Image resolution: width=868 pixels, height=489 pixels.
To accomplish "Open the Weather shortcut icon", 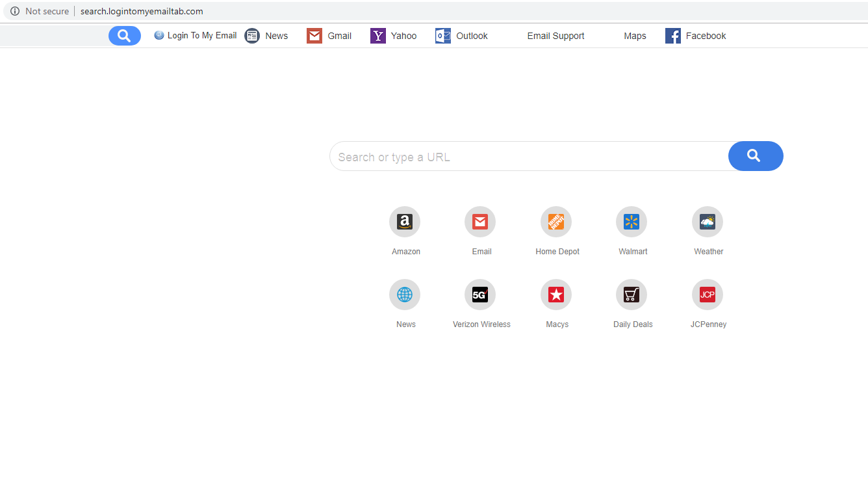I will 708,222.
